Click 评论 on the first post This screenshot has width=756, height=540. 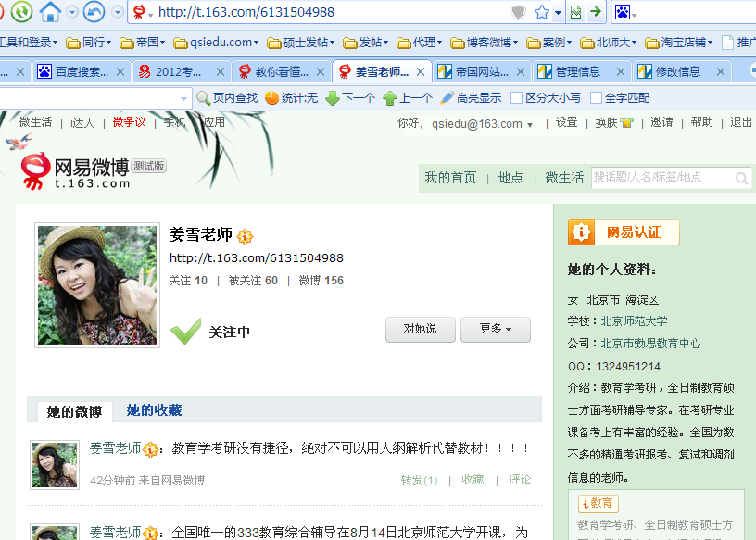pos(520,480)
